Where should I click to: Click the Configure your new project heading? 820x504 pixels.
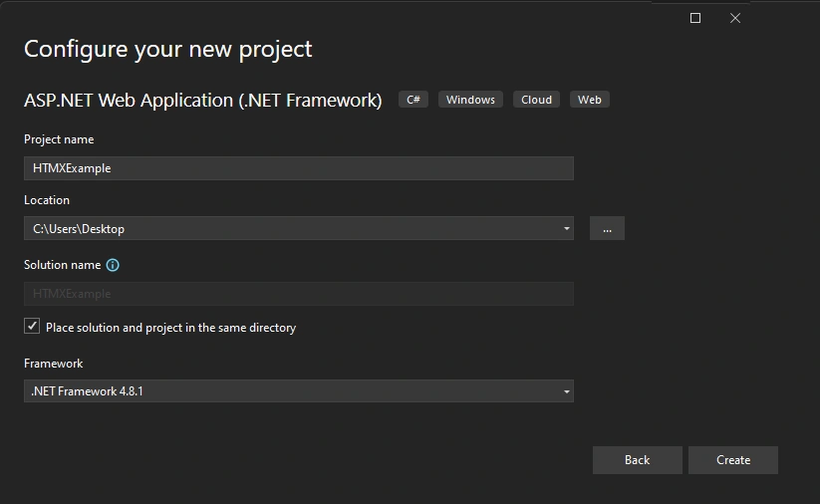tap(167, 49)
